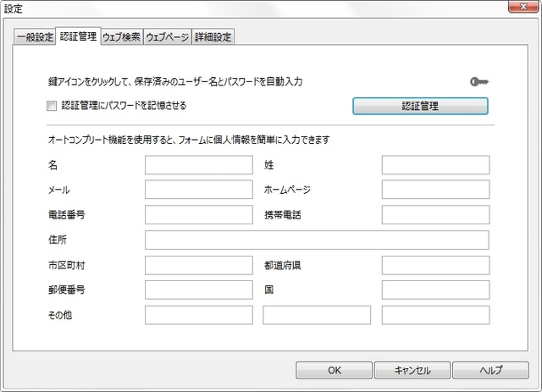Select the 認証管理 tab
Viewport: 542px width, 392px height.
[x=78, y=36]
